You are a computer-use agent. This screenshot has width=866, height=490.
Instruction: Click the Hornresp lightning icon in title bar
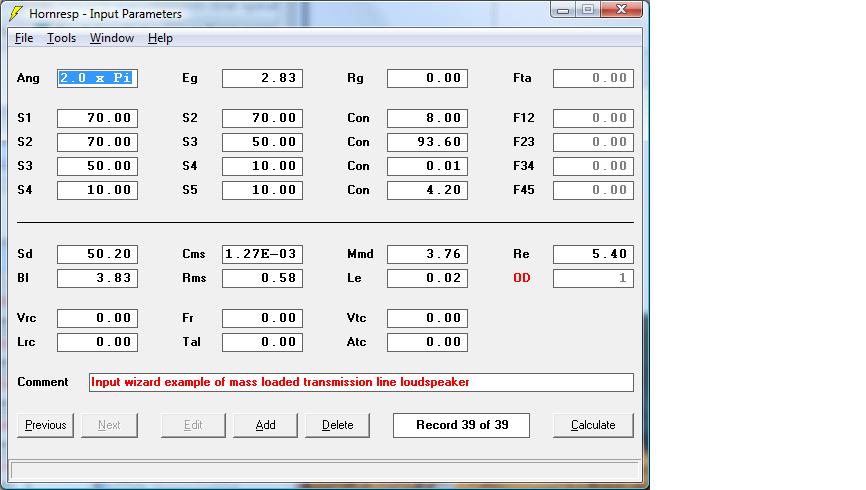coord(16,13)
